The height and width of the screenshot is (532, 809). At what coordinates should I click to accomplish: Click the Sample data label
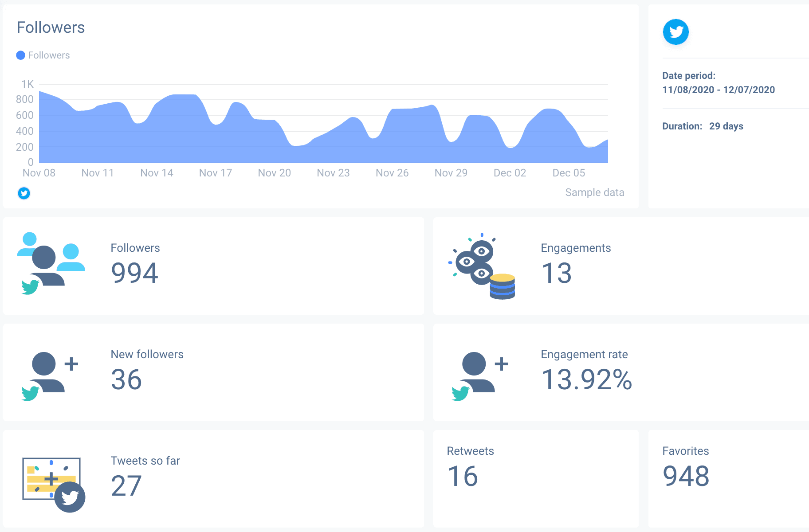(x=594, y=192)
